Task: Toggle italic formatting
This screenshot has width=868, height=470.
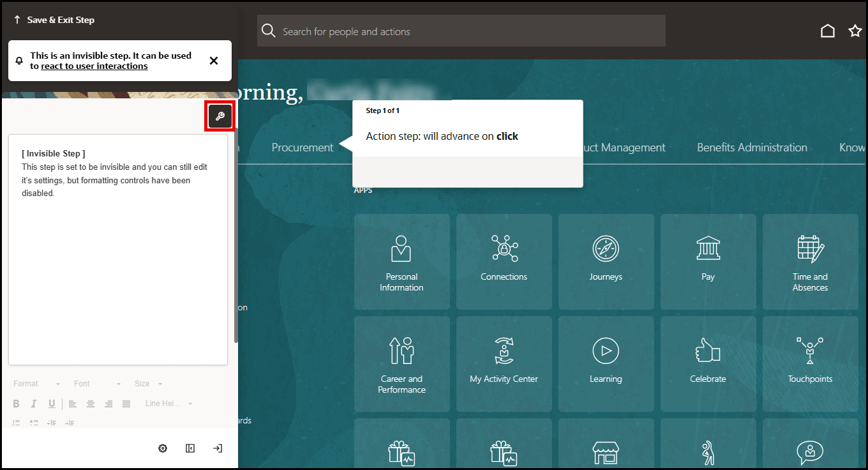Action: [x=34, y=404]
